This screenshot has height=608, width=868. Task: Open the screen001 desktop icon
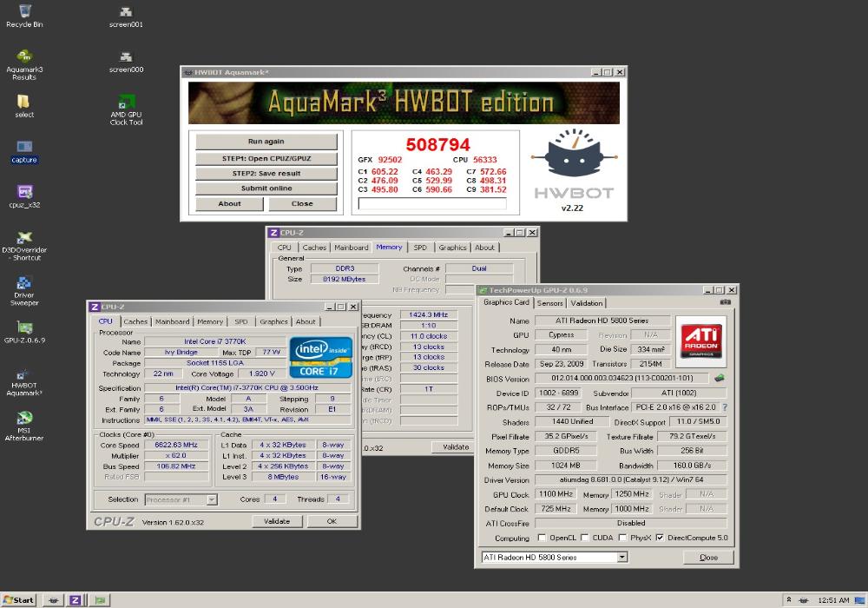[126, 17]
